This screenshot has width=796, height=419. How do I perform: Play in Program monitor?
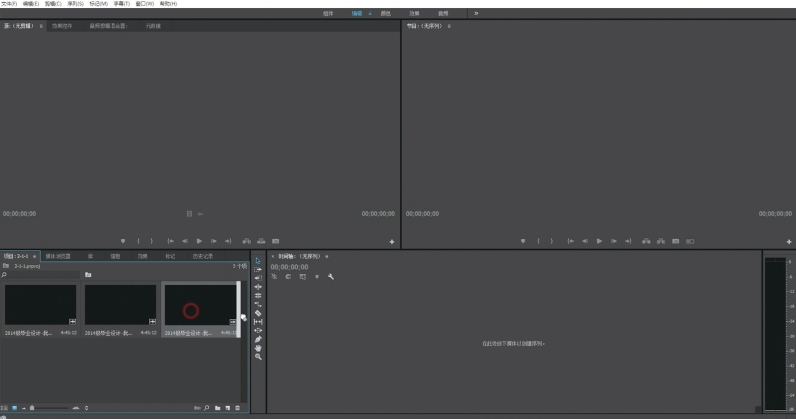(x=600, y=241)
